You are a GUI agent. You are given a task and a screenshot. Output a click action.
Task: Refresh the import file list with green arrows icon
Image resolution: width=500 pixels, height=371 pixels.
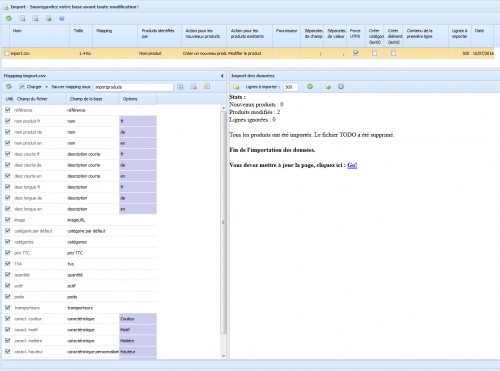[9, 19]
